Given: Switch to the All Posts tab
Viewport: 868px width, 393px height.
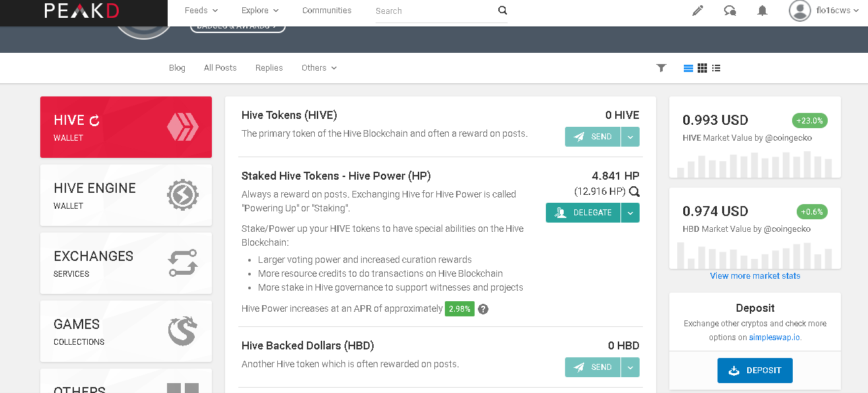Looking at the screenshot, I should pyautogui.click(x=220, y=68).
